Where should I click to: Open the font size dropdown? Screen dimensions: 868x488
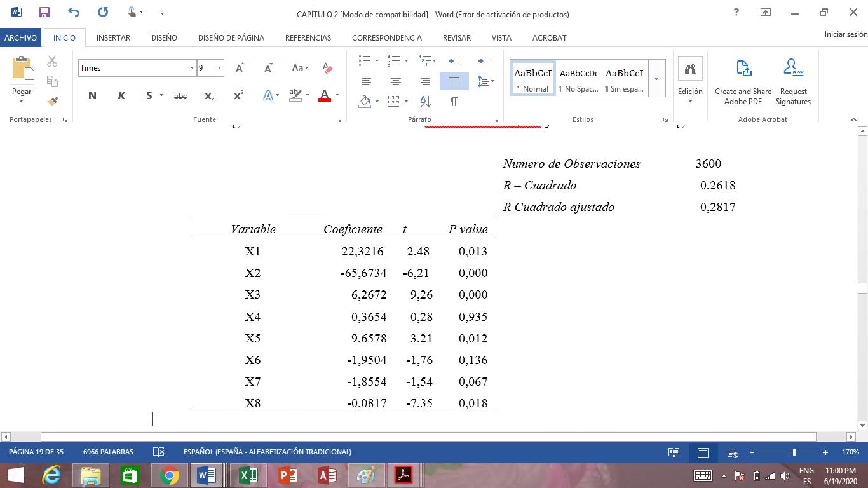pyautogui.click(x=219, y=68)
